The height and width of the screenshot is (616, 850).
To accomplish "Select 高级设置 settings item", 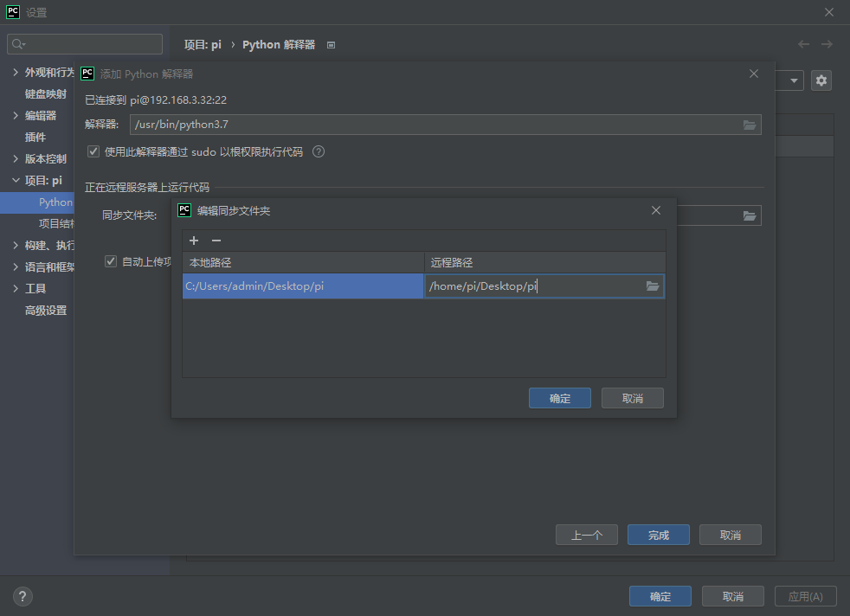I will click(x=45, y=311).
